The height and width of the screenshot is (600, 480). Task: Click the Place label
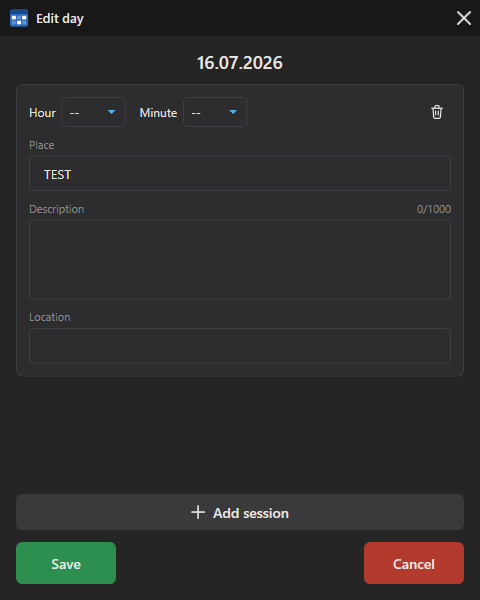[42, 145]
